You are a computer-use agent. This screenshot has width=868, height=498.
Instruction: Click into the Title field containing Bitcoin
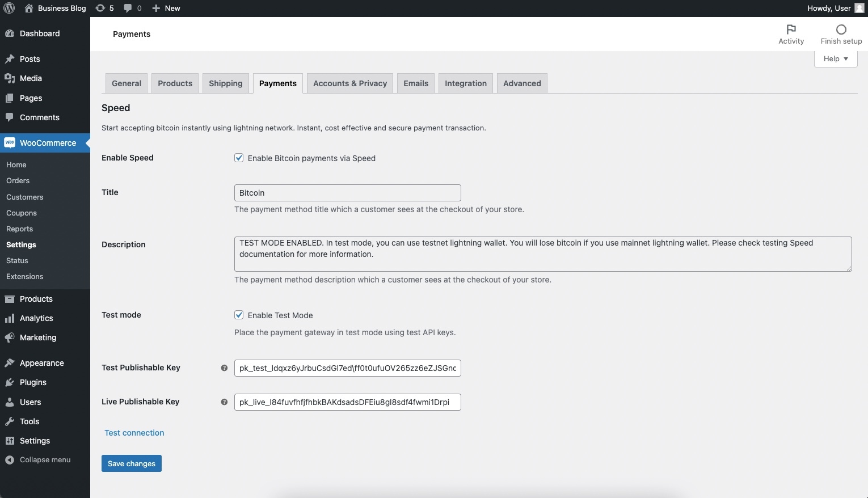coord(348,193)
